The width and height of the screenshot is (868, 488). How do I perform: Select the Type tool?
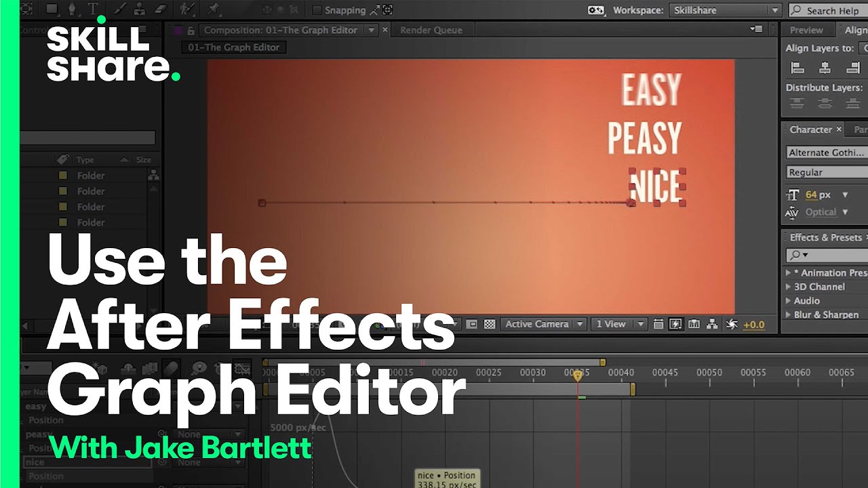pyautogui.click(x=93, y=9)
